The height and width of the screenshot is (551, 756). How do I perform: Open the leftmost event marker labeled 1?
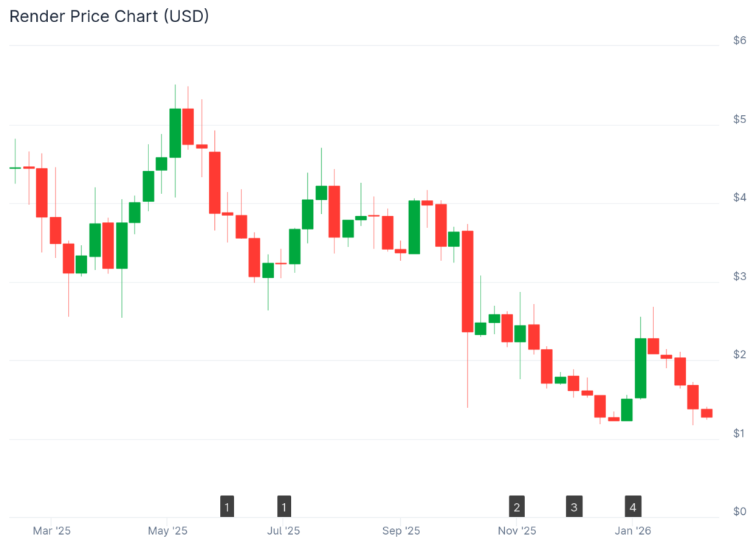pos(227,507)
